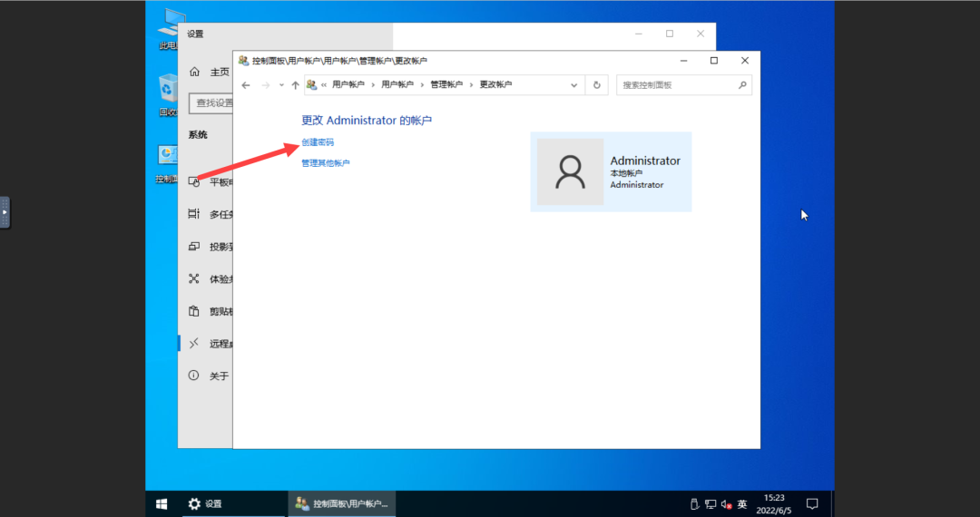Expand hidden breadcrumb path chevrons
This screenshot has width=980, height=517.
pos(324,85)
